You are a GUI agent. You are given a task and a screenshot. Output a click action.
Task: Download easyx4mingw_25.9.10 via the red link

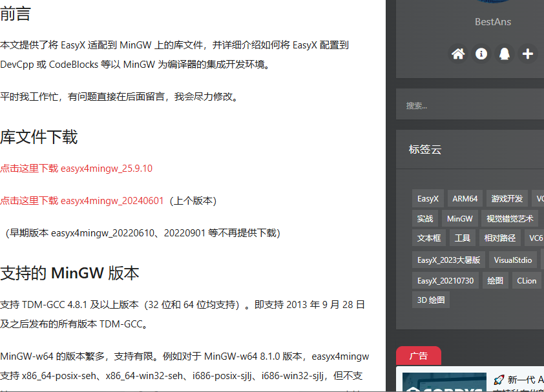(76, 169)
